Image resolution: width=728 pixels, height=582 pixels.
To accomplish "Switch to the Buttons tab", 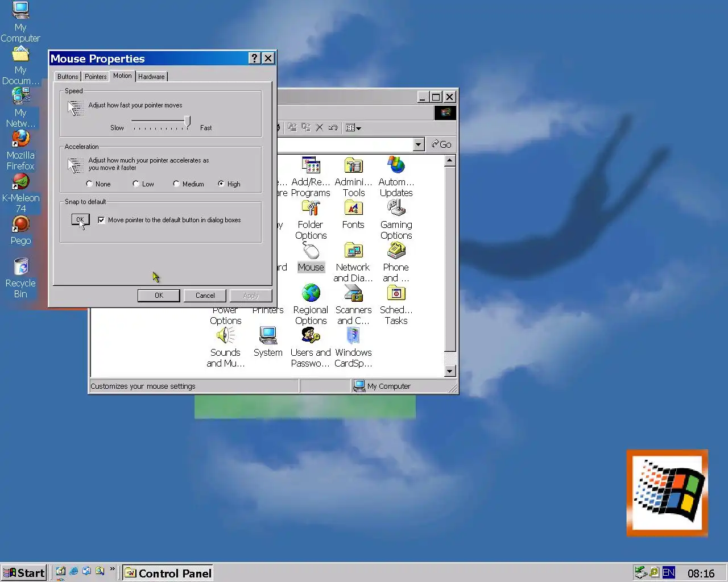I will [68, 77].
